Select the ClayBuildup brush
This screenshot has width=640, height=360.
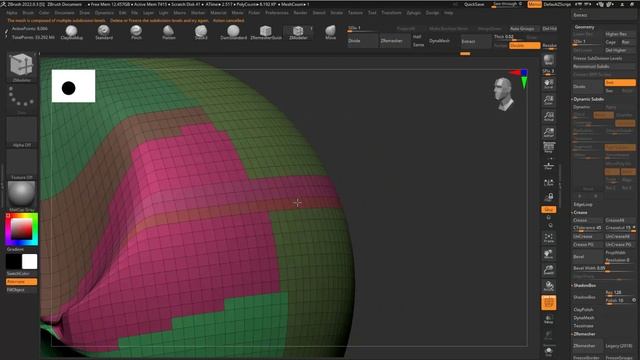point(71,32)
